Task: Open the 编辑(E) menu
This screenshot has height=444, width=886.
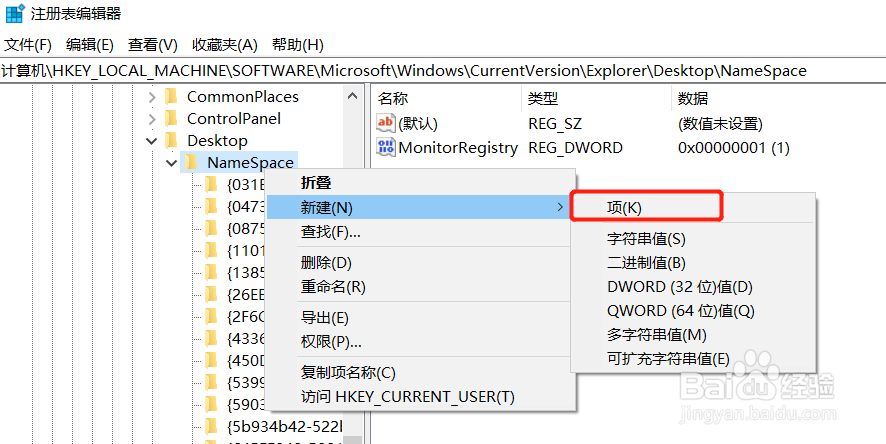Action: point(90,45)
